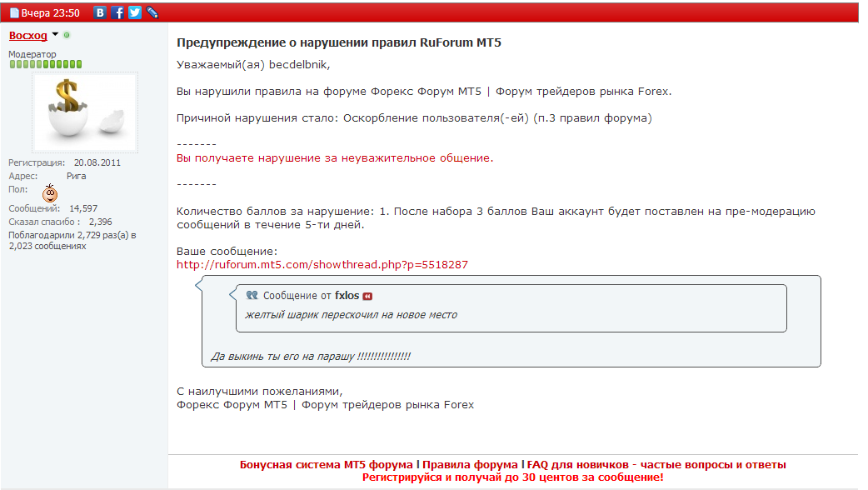868x490 pixels.
Task: Open Бонусная система МТ5 форума link
Action: click(x=326, y=464)
